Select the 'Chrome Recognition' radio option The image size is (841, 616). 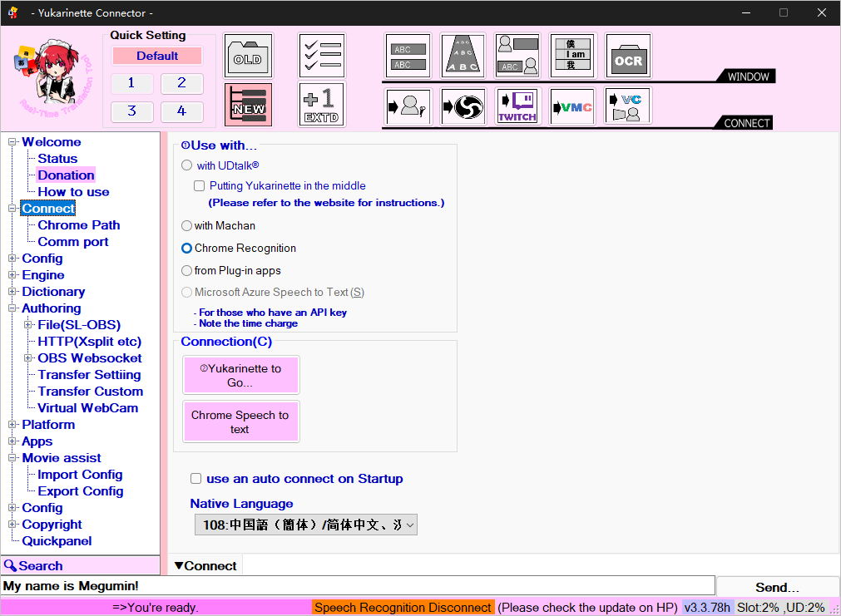pyautogui.click(x=186, y=249)
